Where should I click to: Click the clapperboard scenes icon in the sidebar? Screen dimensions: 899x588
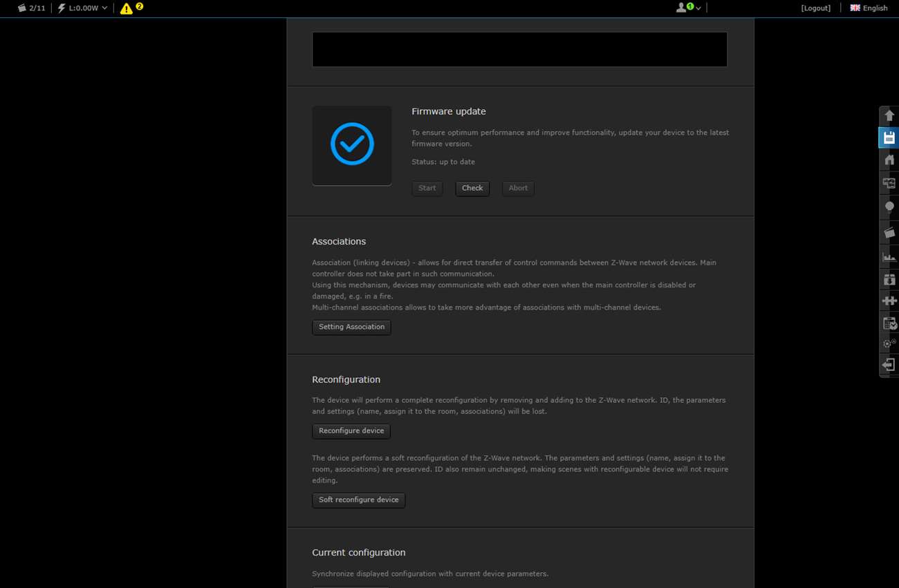[889, 233]
